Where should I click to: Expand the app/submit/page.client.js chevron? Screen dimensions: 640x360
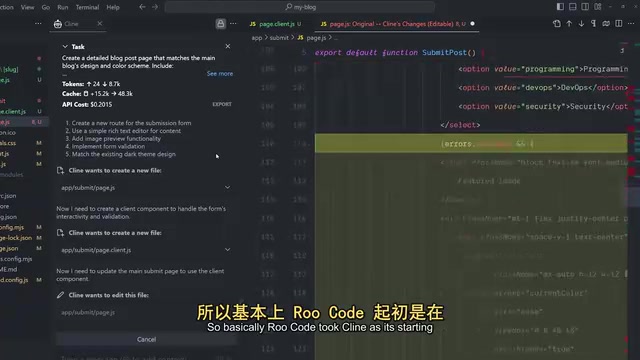click(x=227, y=249)
